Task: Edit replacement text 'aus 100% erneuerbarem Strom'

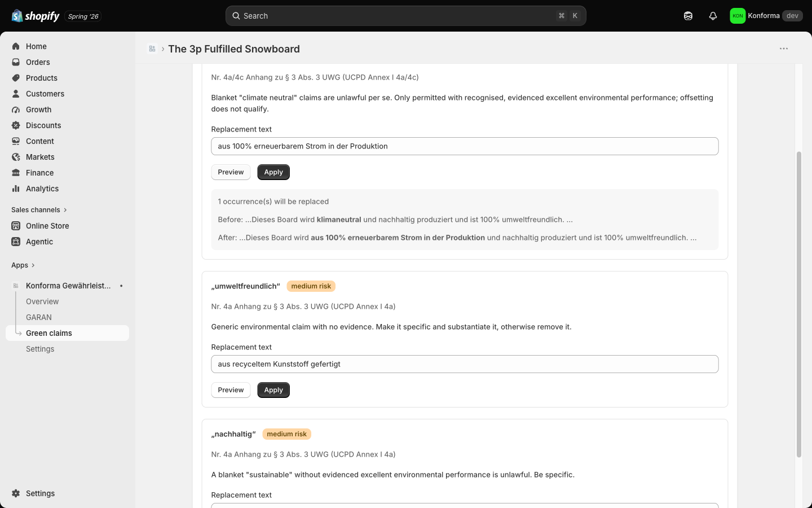Action: pos(465,146)
